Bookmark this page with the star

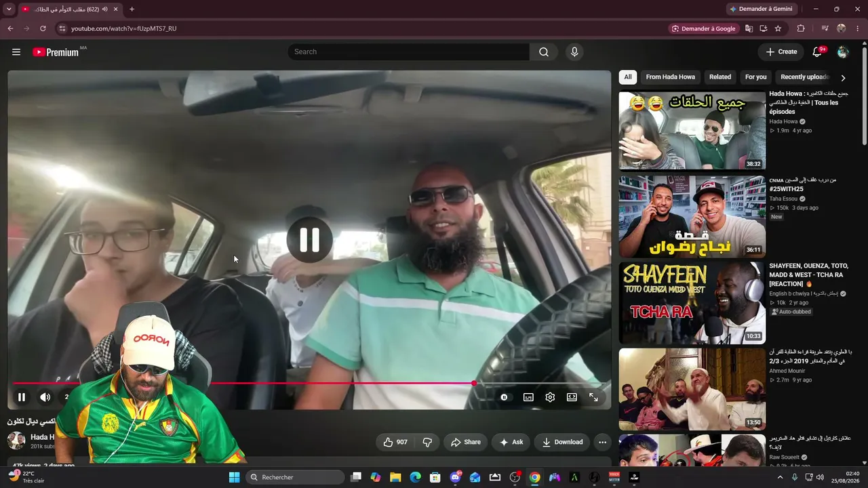[x=778, y=28]
